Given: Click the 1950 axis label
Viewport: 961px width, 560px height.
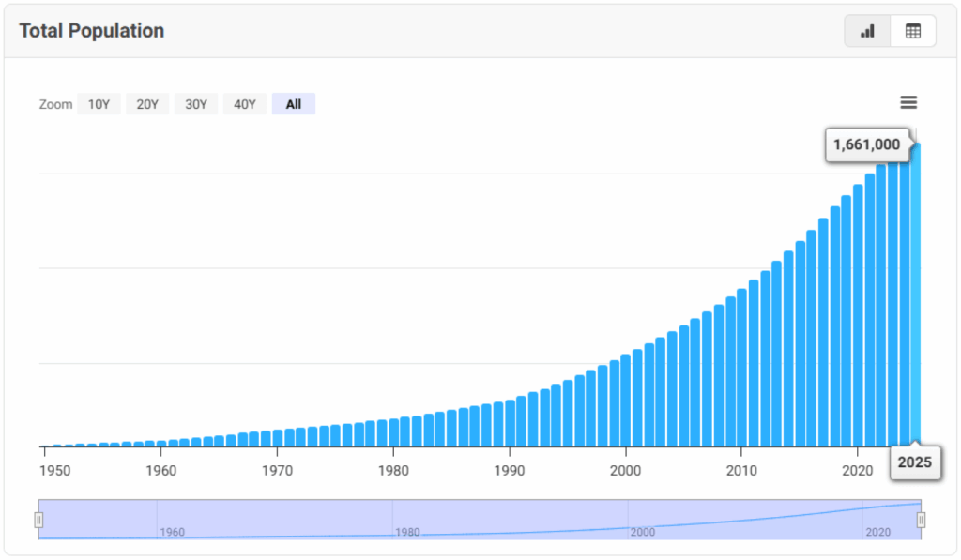Looking at the screenshot, I should (x=54, y=471).
